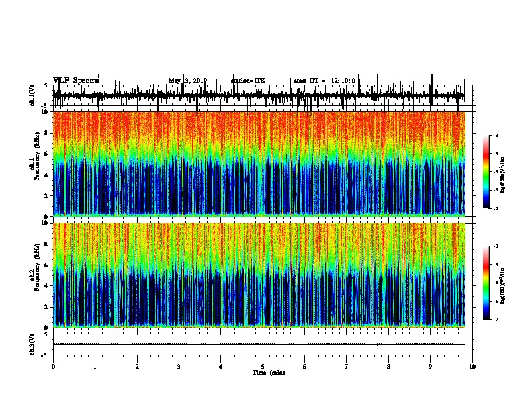Click time axis tick label "1"
This screenshot has height=411, width=532.
[95, 367]
